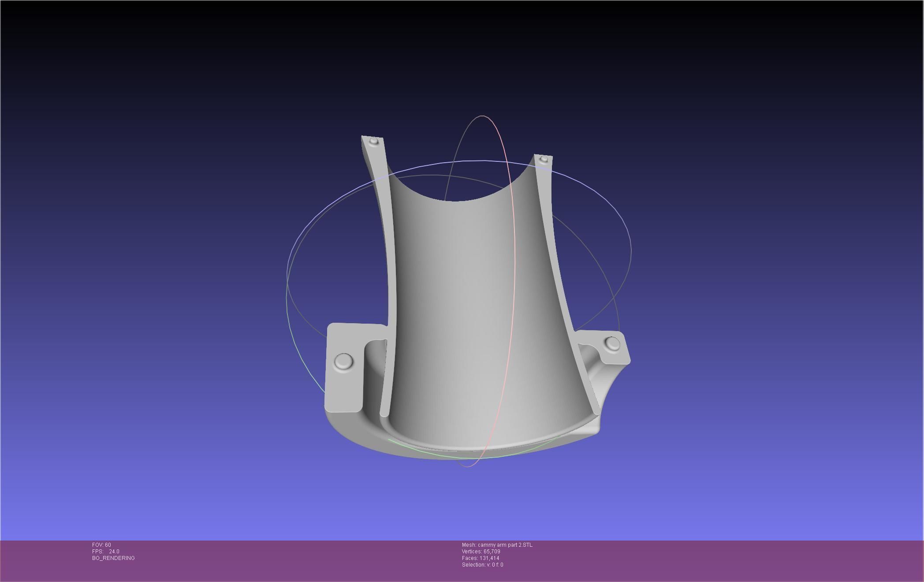
Task: Click the 'Vertices: 65,709' info line
Action: (481, 552)
